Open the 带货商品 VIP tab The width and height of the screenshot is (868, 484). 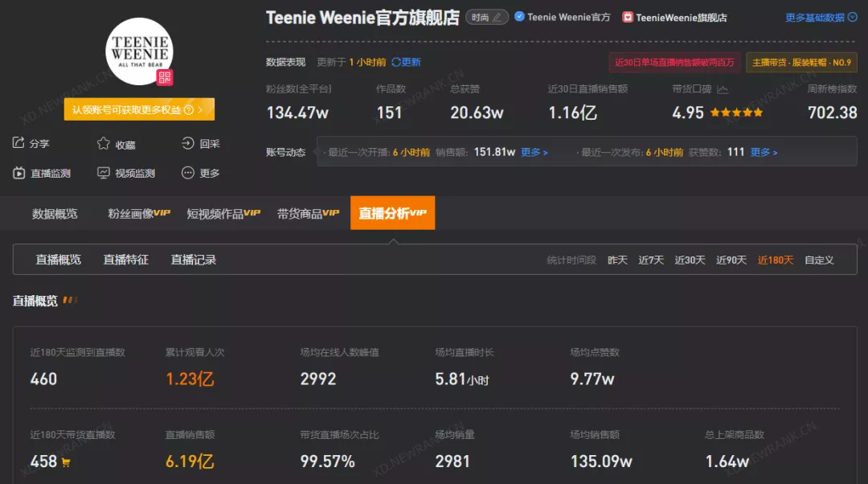(308, 213)
